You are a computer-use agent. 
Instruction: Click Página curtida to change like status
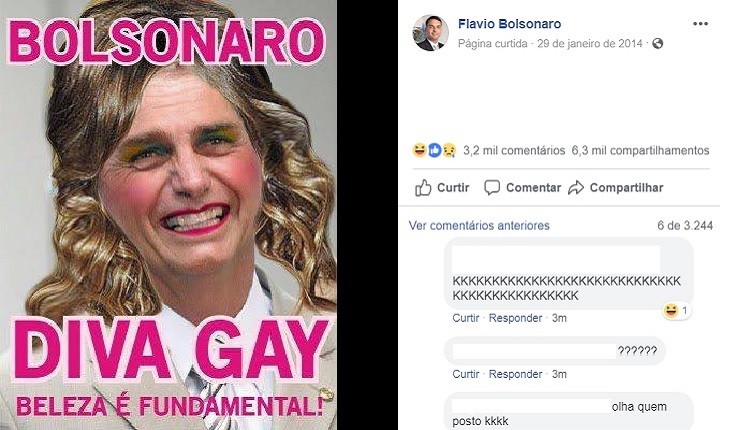(x=493, y=44)
